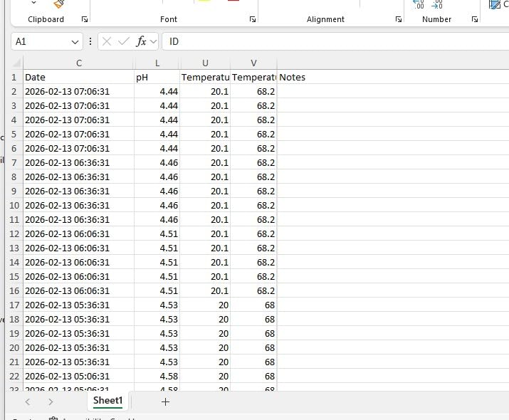Open the Number format dialog launcher
This screenshot has width=509, height=420.
pyautogui.click(x=475, y=19)
